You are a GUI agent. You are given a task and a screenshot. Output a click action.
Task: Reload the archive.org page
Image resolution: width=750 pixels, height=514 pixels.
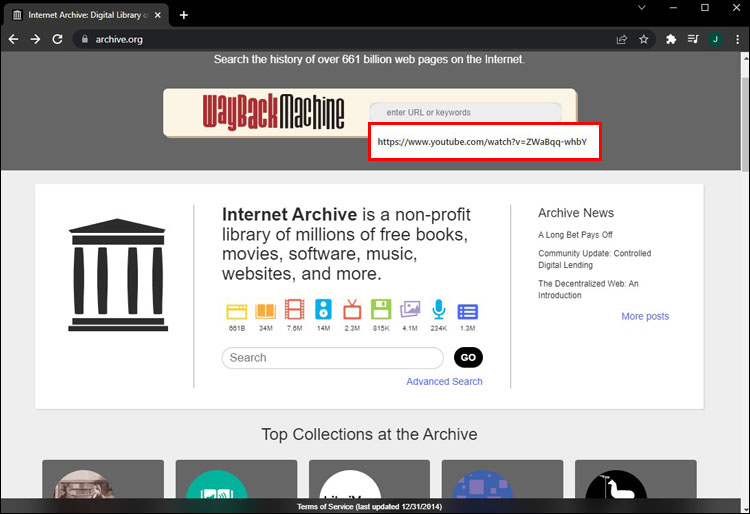[x=57, y=39]
